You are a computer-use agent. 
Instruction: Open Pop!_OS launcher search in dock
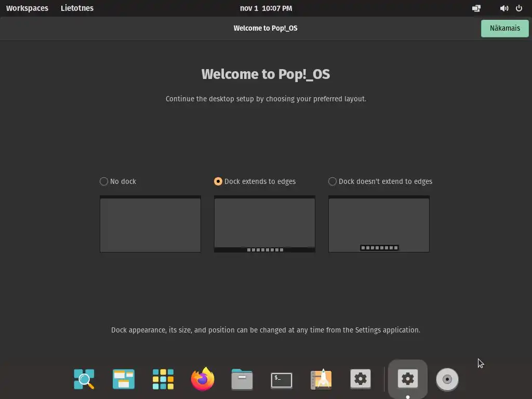point(84,379)
